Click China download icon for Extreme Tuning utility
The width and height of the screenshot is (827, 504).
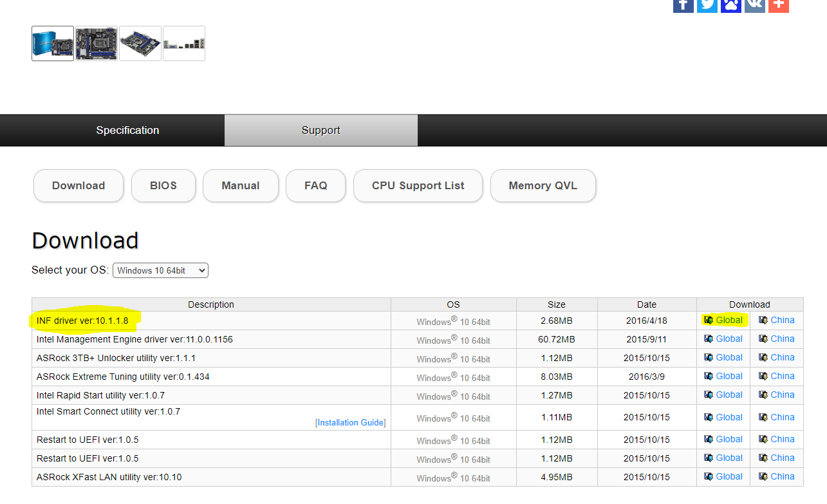[x=763, y=376]
